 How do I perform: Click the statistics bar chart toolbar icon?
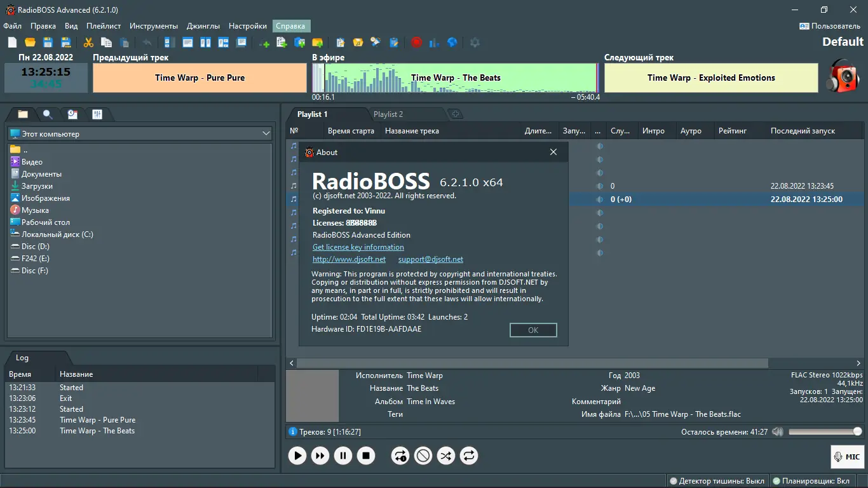(435, 43)
